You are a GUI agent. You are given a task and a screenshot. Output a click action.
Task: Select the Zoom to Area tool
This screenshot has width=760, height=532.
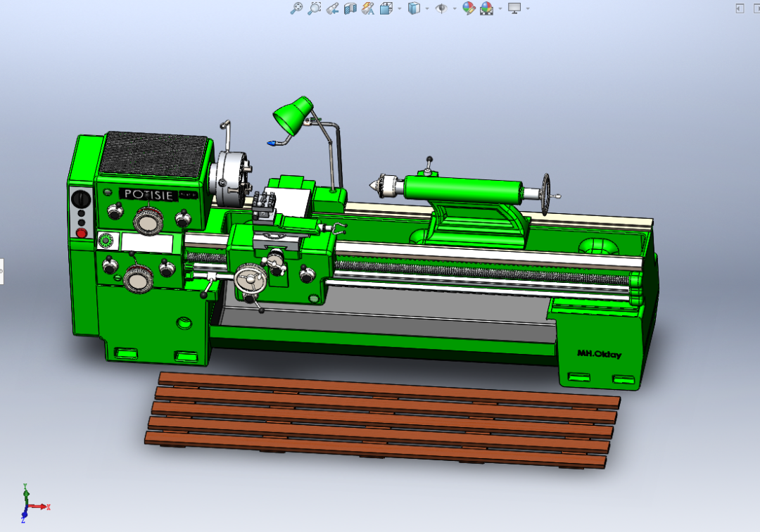(x=314, y=8)
